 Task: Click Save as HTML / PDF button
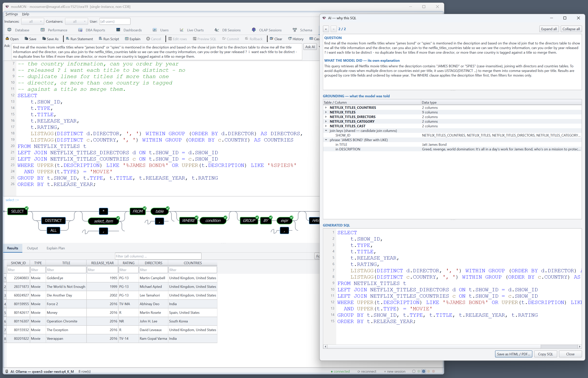click(513, 354)
